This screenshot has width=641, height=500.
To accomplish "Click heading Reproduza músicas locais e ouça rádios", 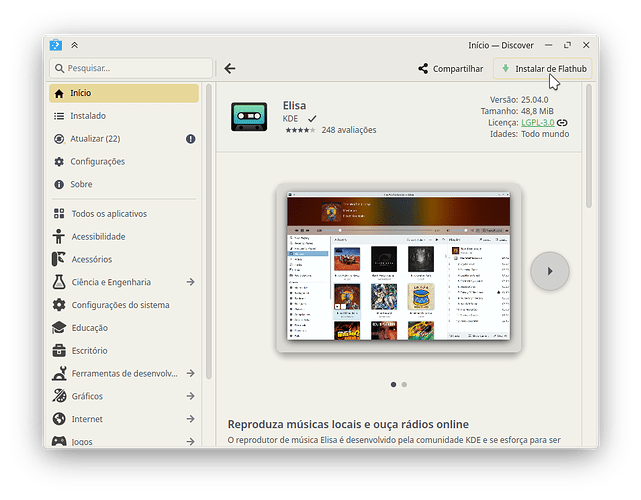I will (x=348, y=424).
